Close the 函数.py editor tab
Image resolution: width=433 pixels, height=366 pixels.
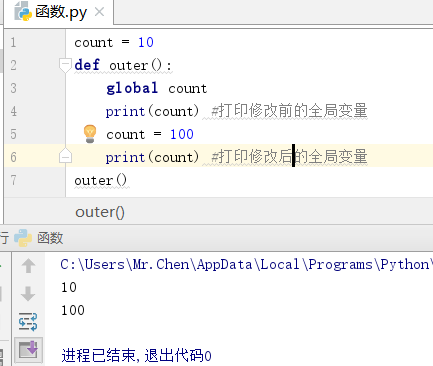point(99,12)
